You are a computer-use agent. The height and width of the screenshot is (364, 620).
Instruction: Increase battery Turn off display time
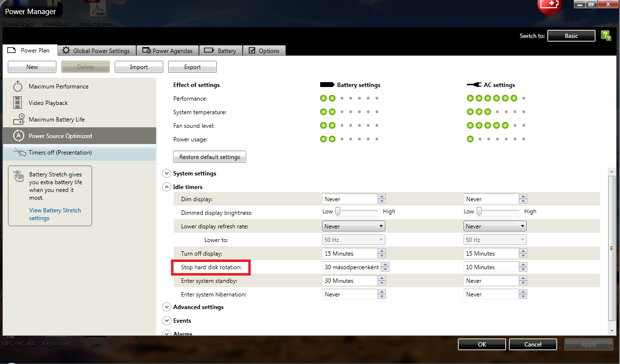click(x=382, y=251)
